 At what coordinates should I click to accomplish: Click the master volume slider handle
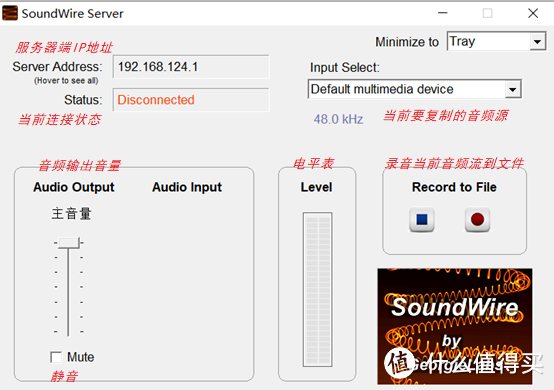pos(69,243)
